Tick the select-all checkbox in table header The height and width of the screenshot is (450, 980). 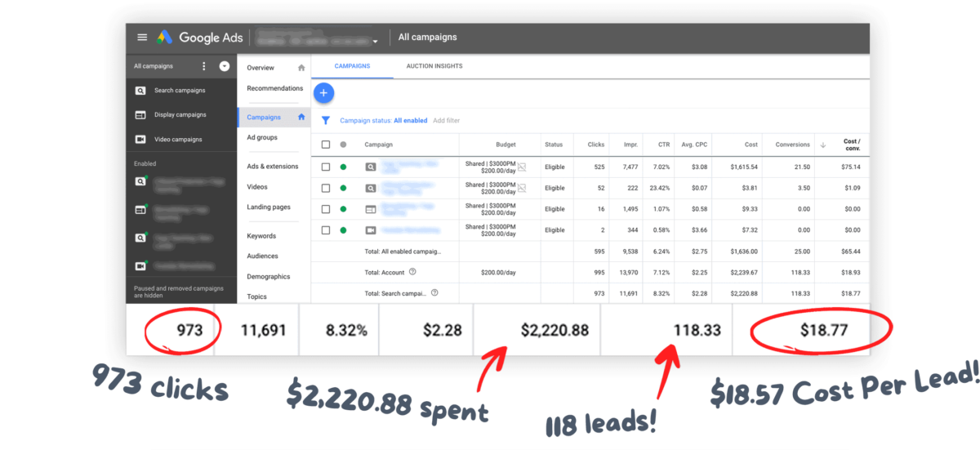326,145
